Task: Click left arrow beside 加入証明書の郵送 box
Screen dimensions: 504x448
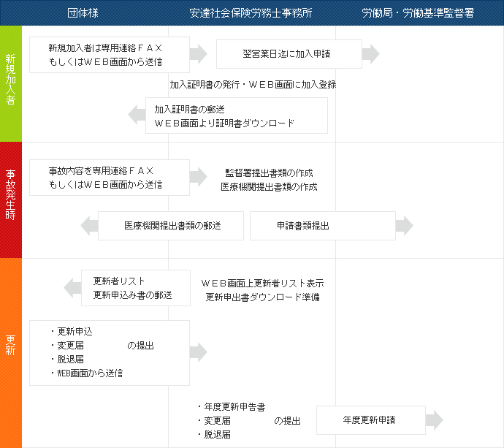Action: coord(137,115)
